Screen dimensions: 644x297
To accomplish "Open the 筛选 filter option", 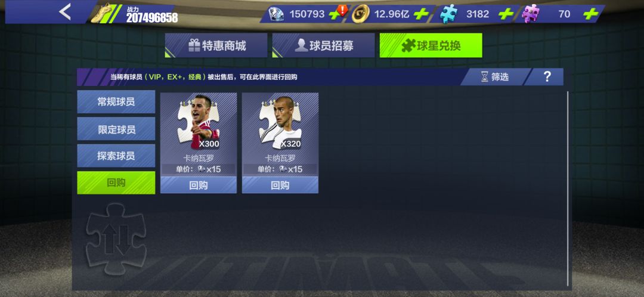I will (x=495, y=77).
